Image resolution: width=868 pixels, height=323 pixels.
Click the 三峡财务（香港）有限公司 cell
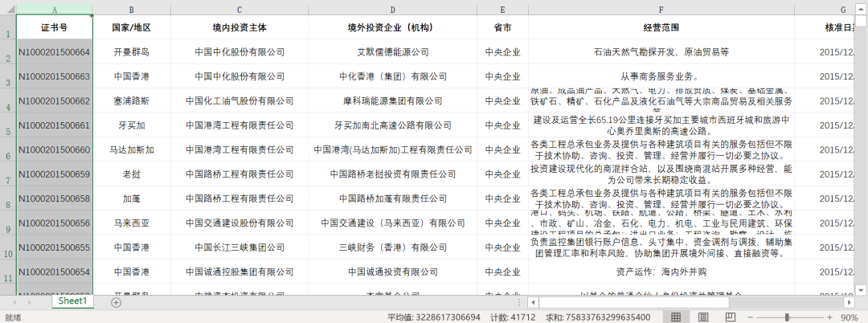[x=392, y=247]
